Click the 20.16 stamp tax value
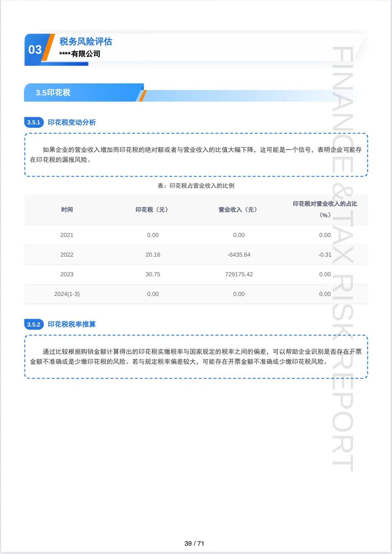Screen dimensions: 392x554 153,255
